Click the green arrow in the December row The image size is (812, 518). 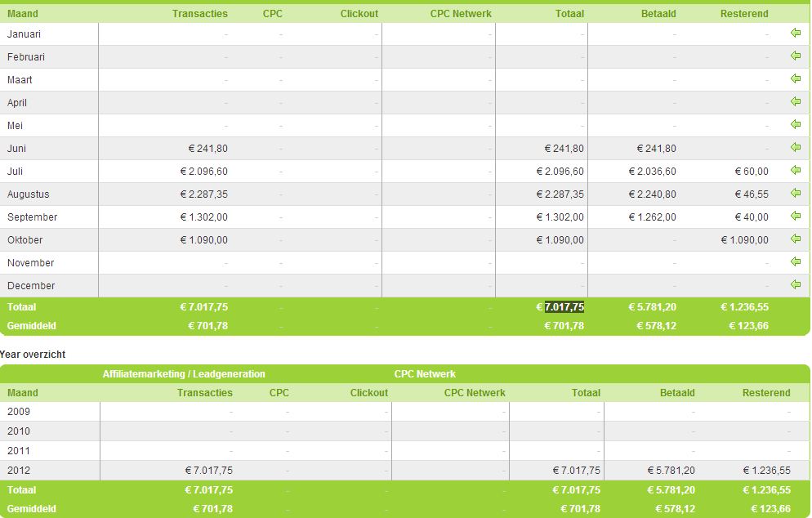(x=796, y=284)
